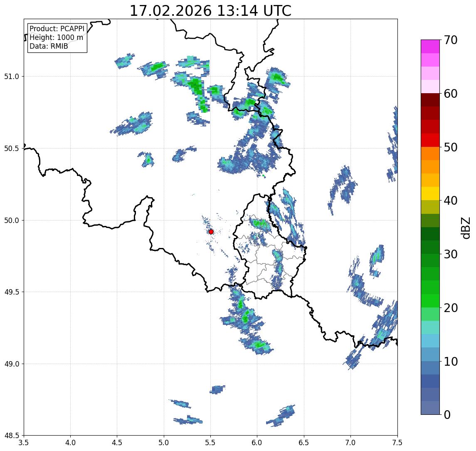This screenshot has width=476, height=451.
Task: Click the colorbar tick value 0
Action: [x=447, y=414]
